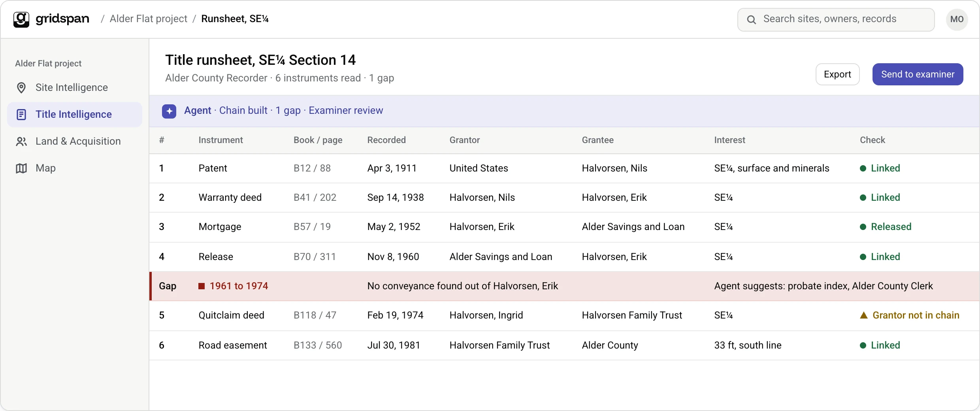Send runsheet to examiner
This screenshot has width=980, height=411.
click(918, 74)
